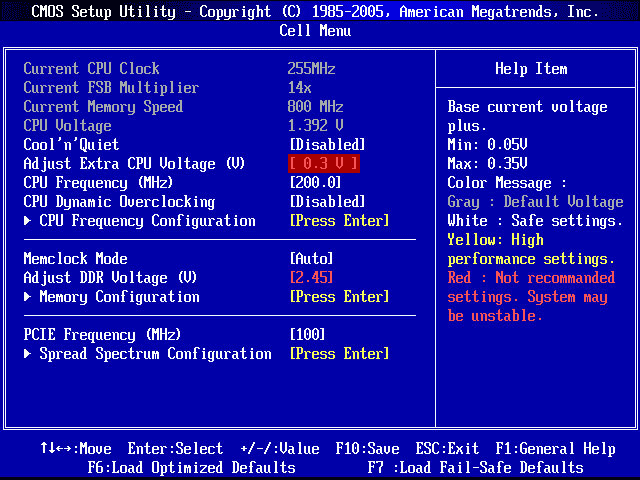Click [Press Enter] for CPU Frequency Configuration
This screenshot has height=480, width=640.
click(339, 221)
